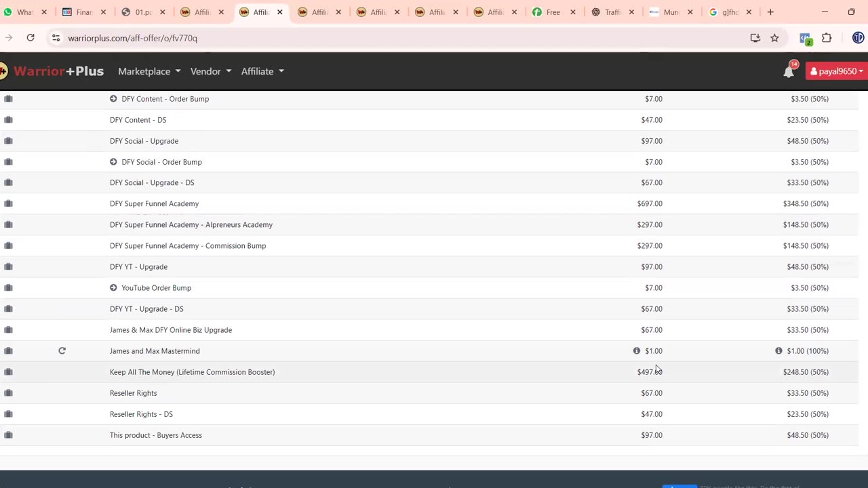Click arrow icon beside YouTube Order Bump
Screen dimensions: 868x488
[x=113, y=287]
